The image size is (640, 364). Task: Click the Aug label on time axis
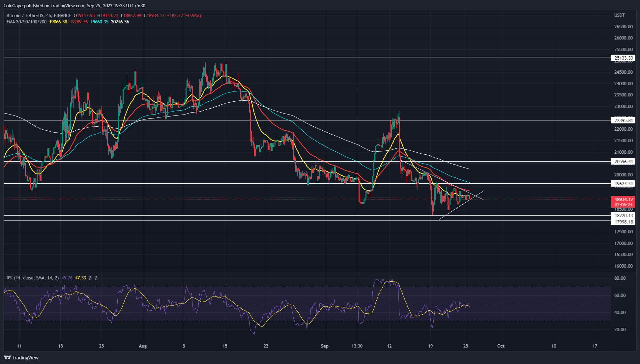[x=142, y=346]
